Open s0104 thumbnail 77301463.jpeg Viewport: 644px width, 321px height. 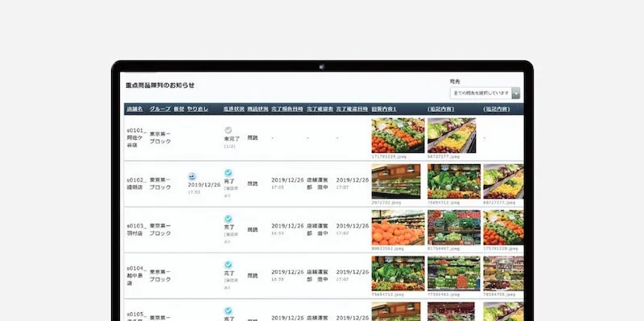[x=454, y=274]
